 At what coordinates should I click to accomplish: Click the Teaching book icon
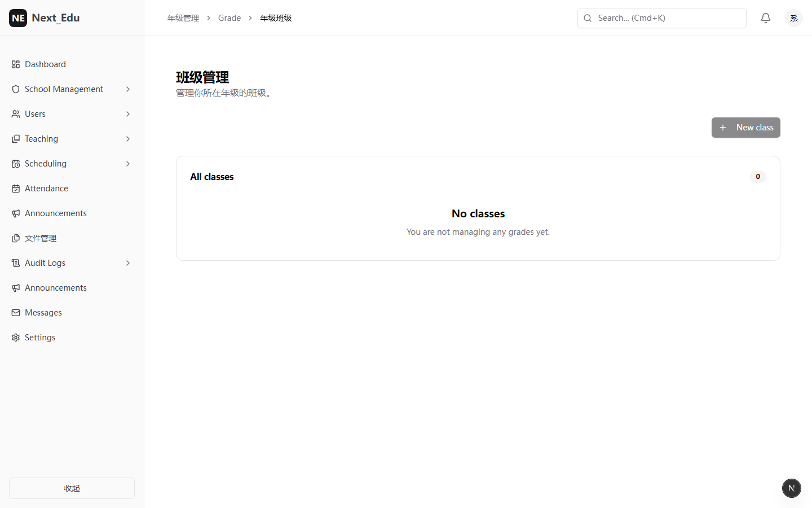pos(16,139)
